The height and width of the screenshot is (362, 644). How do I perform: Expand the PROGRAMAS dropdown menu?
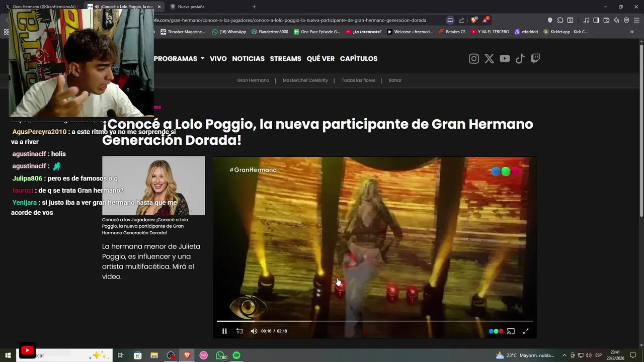pos(179,59)
